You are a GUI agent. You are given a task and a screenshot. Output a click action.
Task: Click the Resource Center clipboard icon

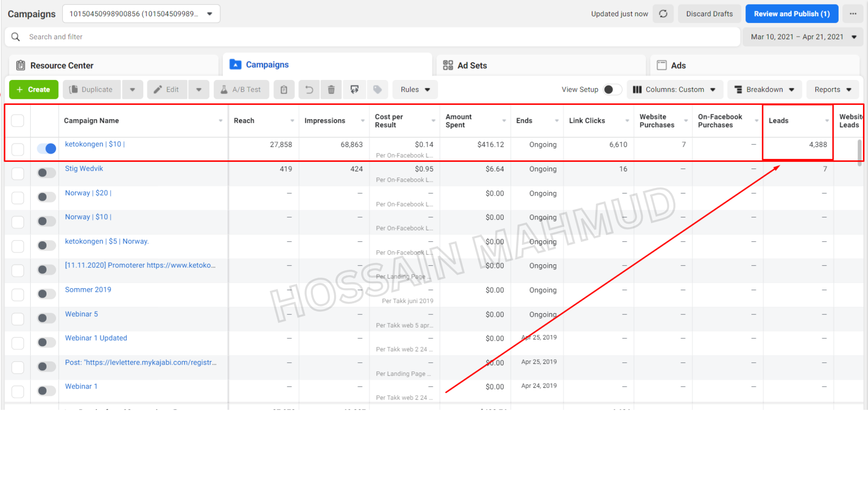pyautogui.click(x=21, y=66)
